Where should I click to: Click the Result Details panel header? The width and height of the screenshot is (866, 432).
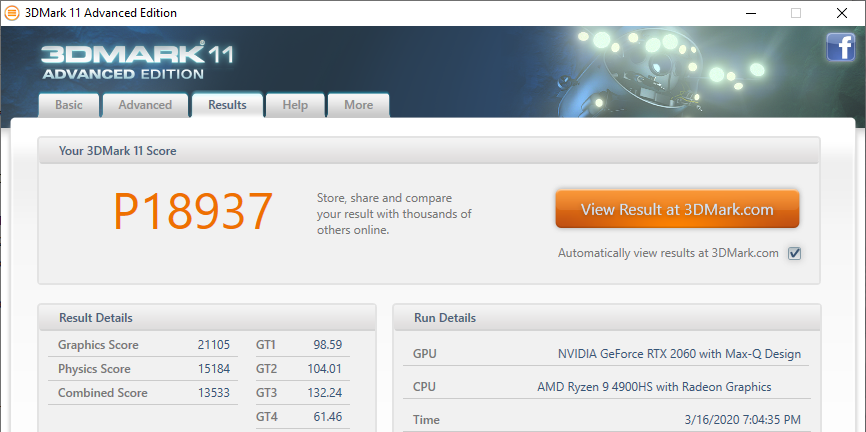point(207,318)
